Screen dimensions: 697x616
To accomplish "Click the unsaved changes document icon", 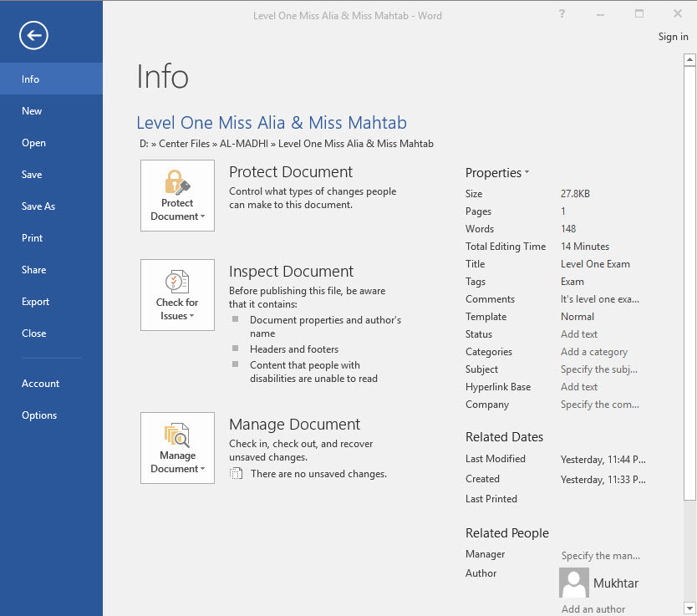I will [236, 474].
